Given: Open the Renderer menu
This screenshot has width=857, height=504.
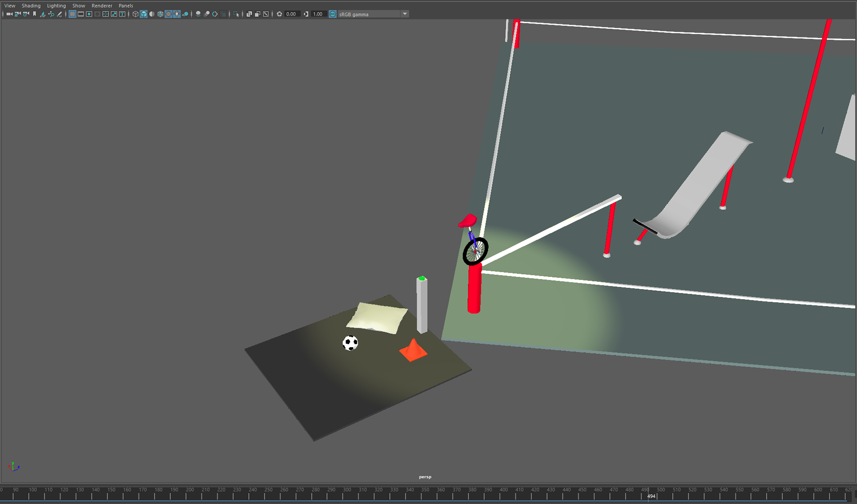Looking at the screenshot, I should [102, 6].
